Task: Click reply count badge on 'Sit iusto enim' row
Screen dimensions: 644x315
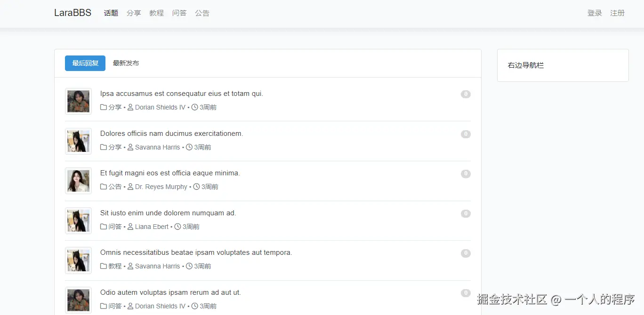Action: pos(466,213)
